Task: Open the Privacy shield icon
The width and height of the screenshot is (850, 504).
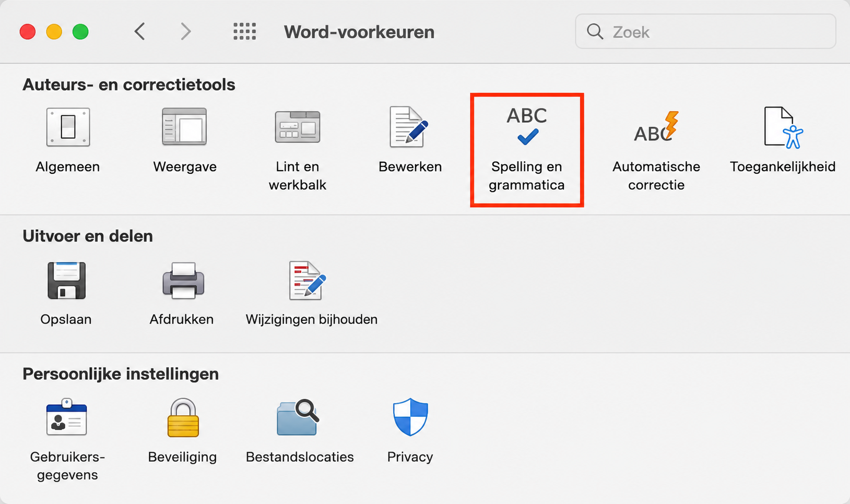Action: (x=410, y=417)
